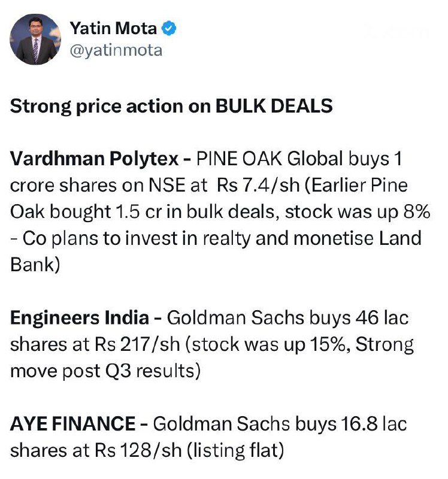Open the @yatinmota handle link
448x479 pixels.
(116, 50)
